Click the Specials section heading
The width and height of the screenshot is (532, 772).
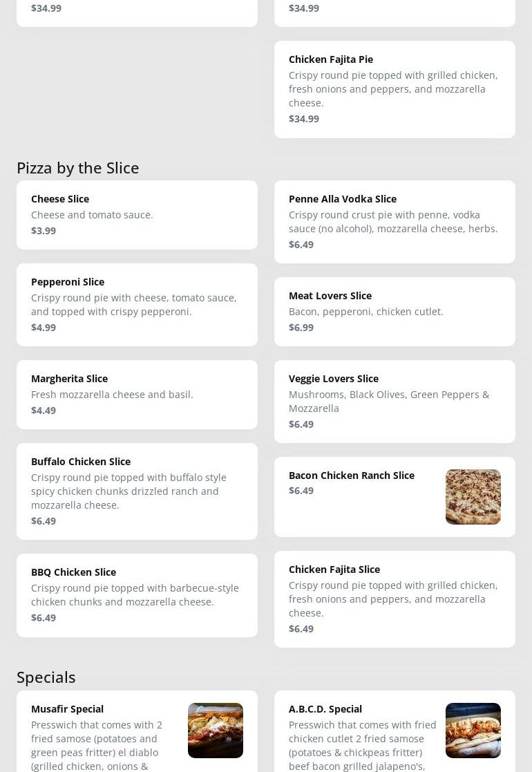(46, 677)
